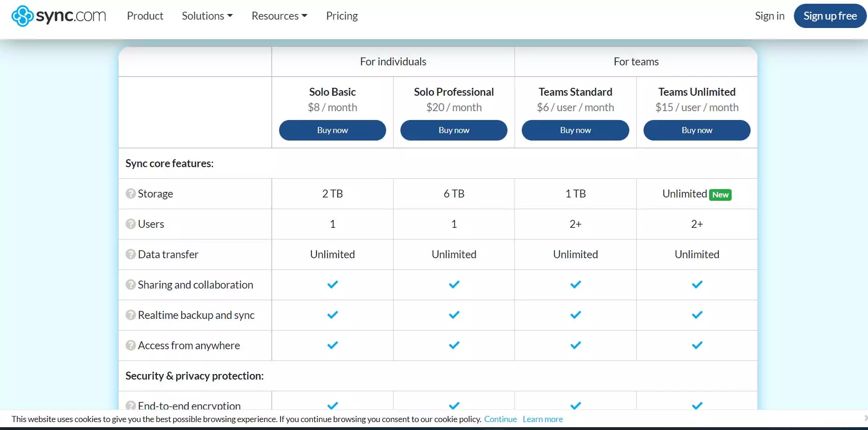Click the For individuals column header
Viewport: 868px width, 430px height.
tap(393, 62)
